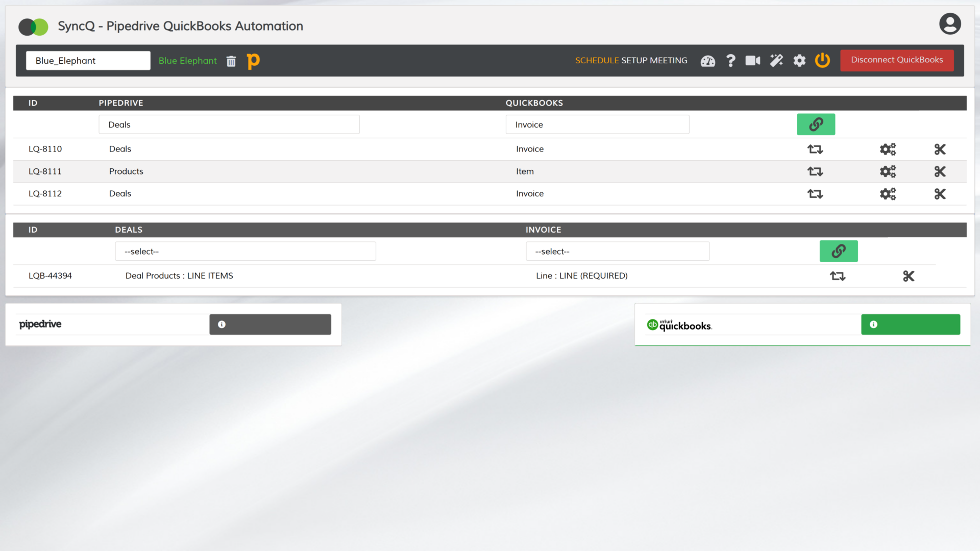Open field settings gears for LQ-8112
The width and height of the screenshot is (980, 551).
coord(888,194)
